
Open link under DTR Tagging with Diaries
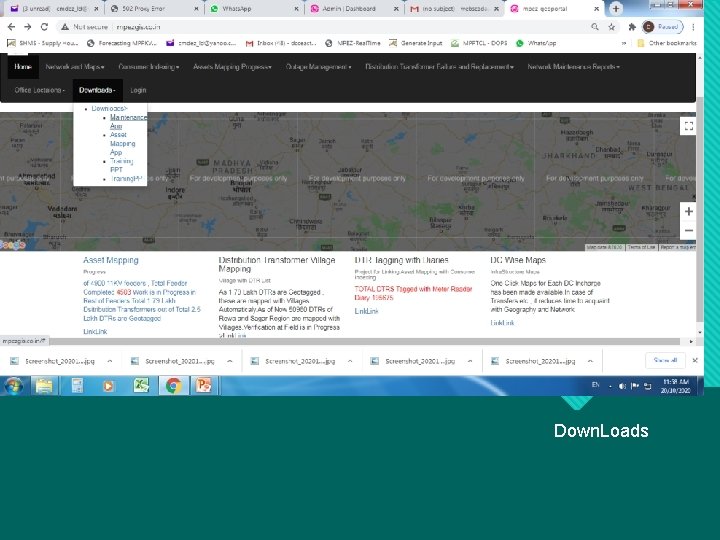(366, 311)
